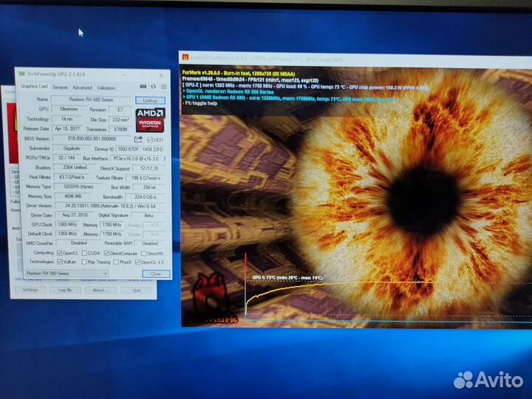Viewport: 532px width, 399px height.
Task: Click the GPU-Z Close button
Action: coord(156,274)
